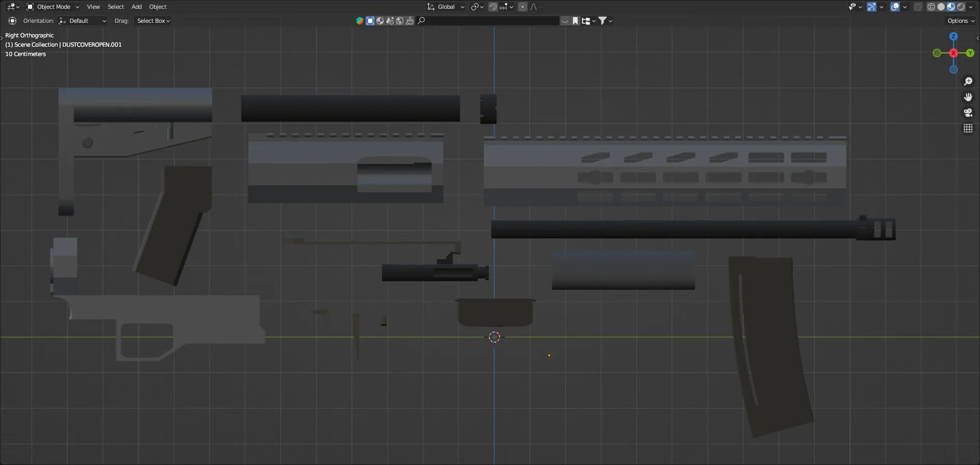Click the negative Y axis gizmo circle

(936, 53)
